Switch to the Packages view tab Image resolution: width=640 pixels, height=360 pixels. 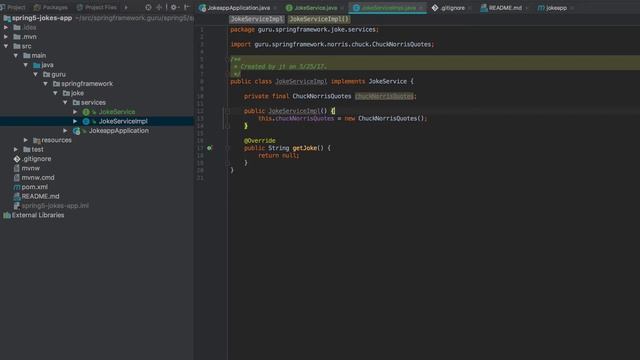pyautogui.click(x=51, y=7)
